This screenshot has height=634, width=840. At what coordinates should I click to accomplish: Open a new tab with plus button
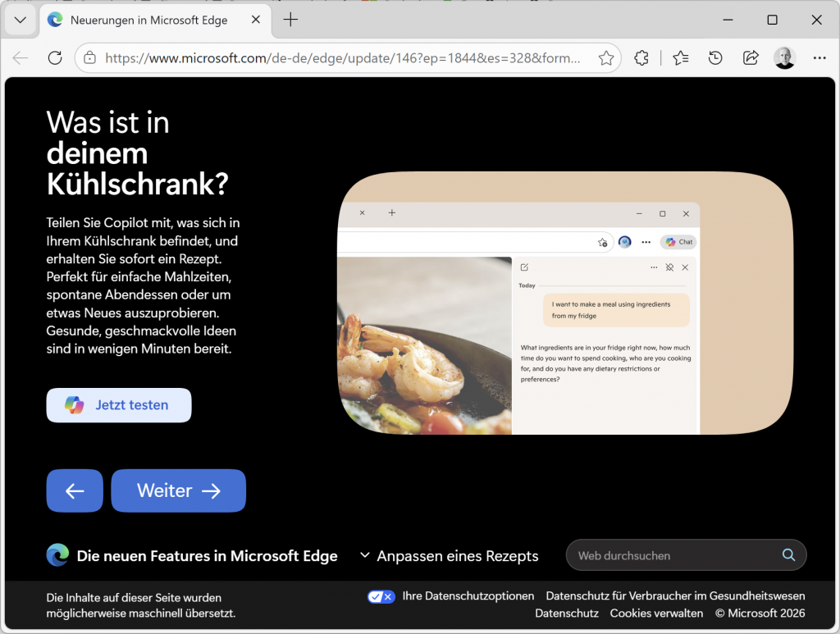point(290,20)
